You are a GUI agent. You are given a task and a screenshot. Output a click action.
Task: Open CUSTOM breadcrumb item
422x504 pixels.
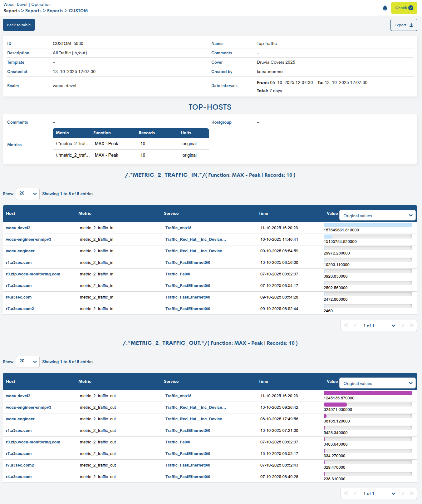pos(78,11)
